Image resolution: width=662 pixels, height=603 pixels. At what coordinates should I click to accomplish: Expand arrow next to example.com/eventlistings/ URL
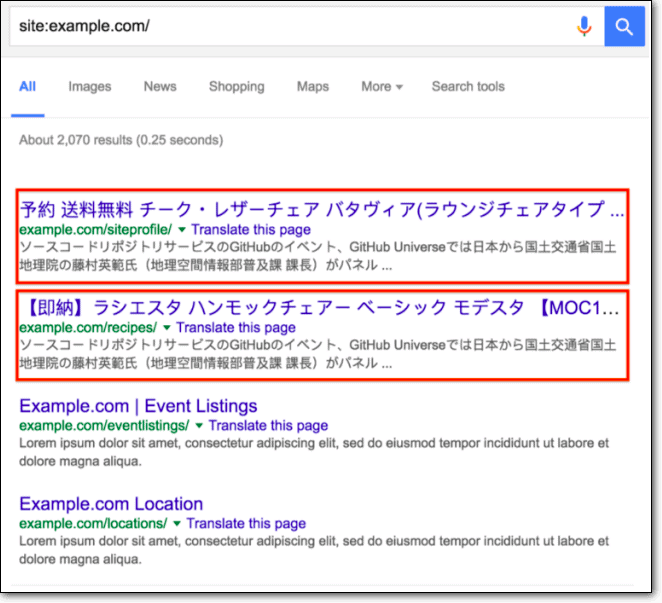(x=199, y=426)
